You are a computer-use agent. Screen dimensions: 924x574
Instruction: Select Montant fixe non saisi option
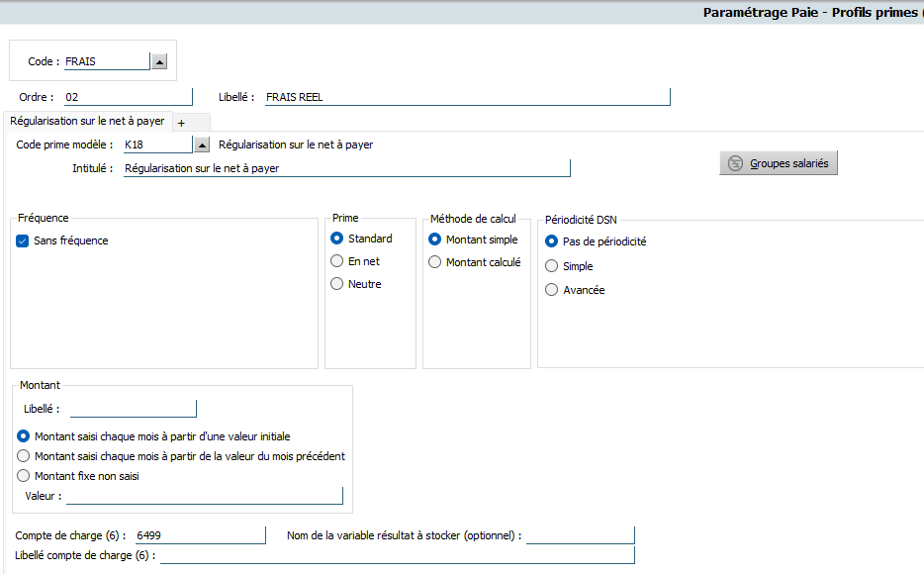(25, 476)
